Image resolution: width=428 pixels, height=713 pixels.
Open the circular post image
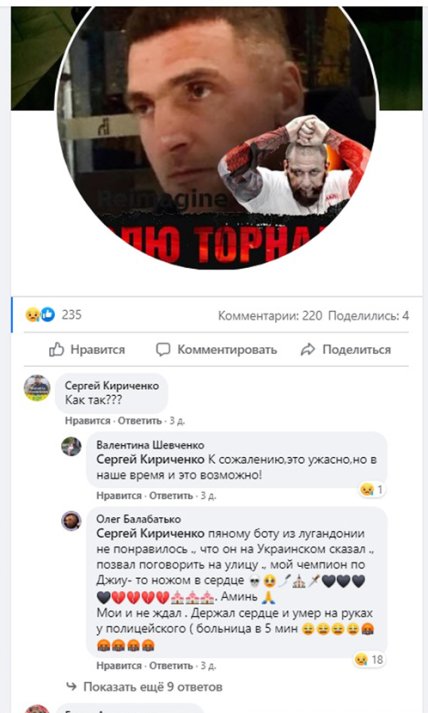(217, 138)
